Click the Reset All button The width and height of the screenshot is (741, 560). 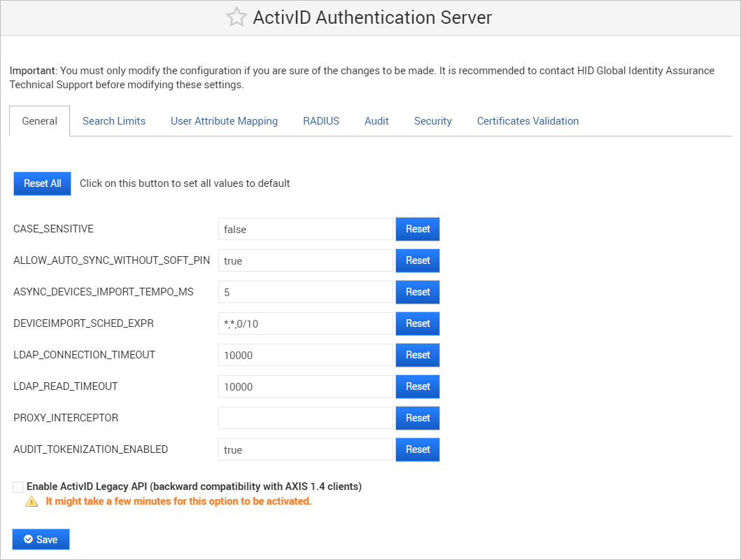point(42,183)
